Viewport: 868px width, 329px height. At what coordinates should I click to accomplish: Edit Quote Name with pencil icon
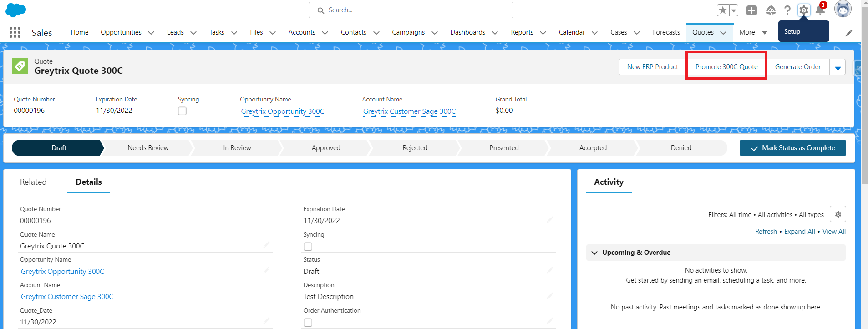[x=266, y=245]
